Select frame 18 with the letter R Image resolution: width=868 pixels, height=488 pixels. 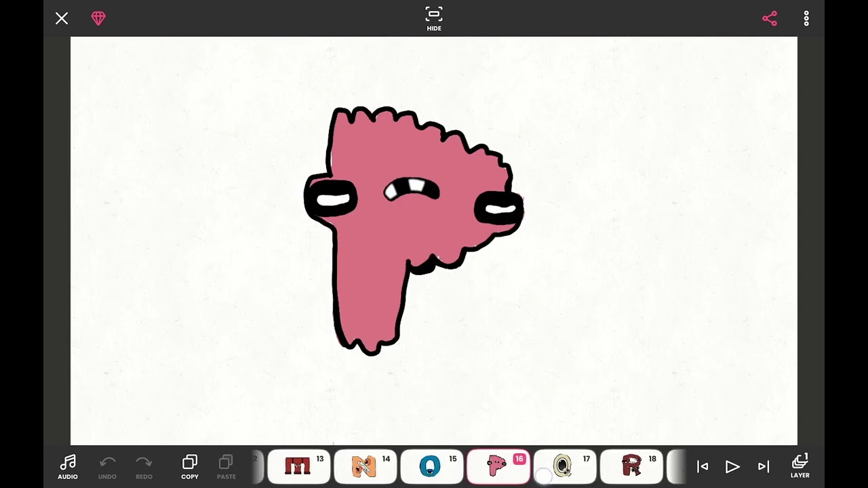[x=631, y=466]
